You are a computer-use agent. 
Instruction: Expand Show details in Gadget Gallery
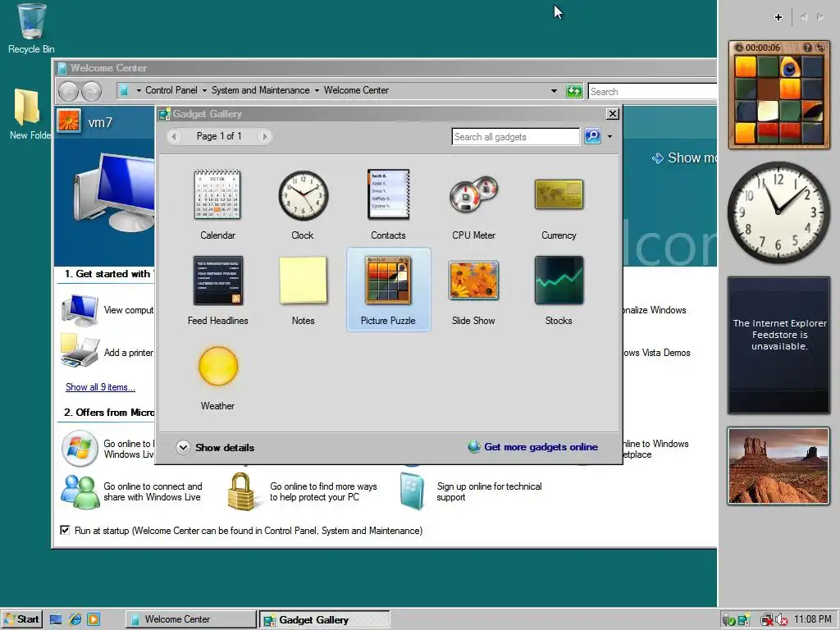(x=215, y=447)
